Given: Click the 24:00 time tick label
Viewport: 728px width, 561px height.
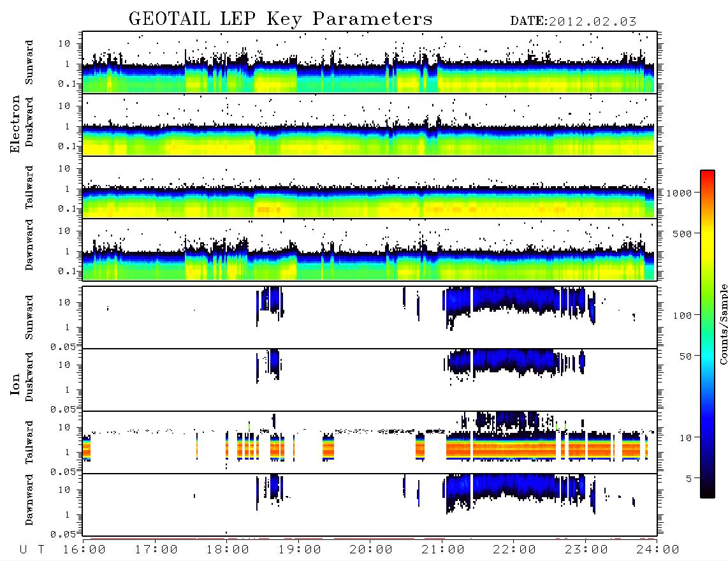Looking at the screenshot, I should pyautogui.click(x=658, y=550).
